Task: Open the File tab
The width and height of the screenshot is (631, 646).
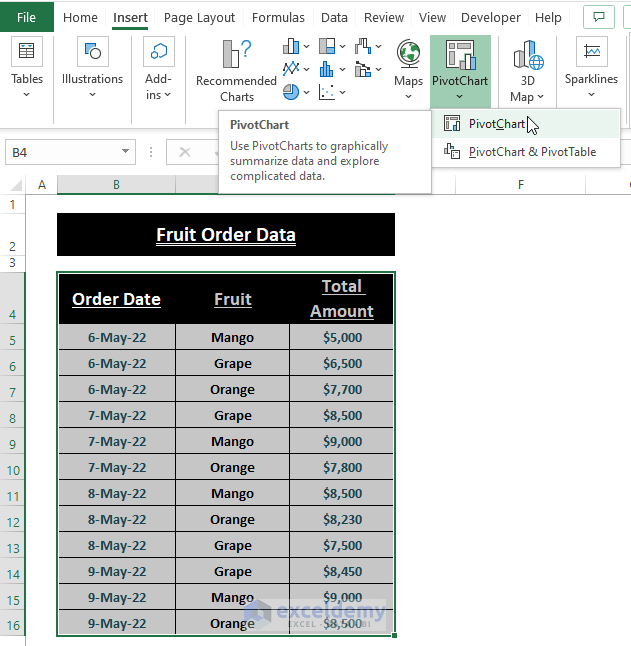Action: (26, 17)
